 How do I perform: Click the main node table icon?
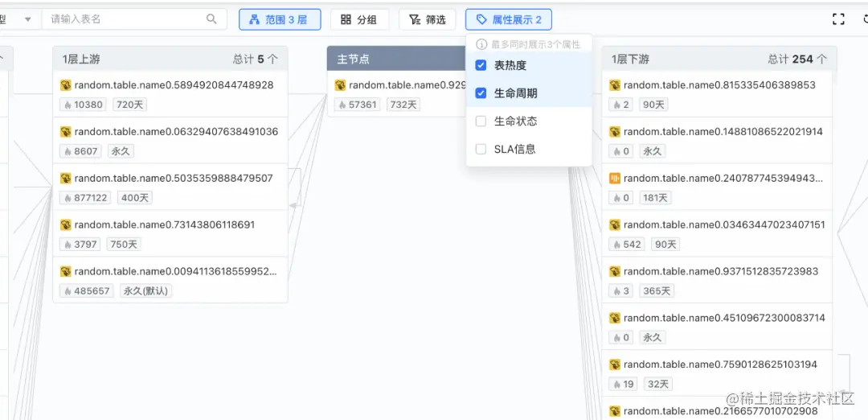[x=341, y=85]
